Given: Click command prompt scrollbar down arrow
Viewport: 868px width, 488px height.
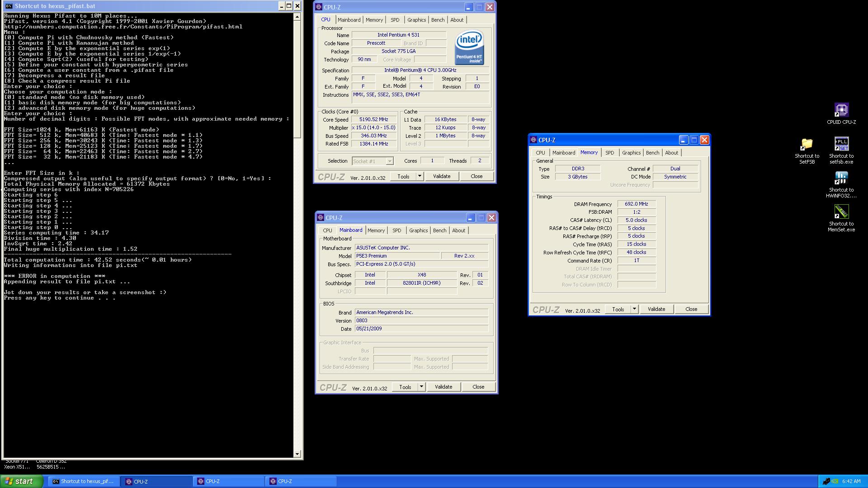Looking at the screenshot, I should click(297, 454).
